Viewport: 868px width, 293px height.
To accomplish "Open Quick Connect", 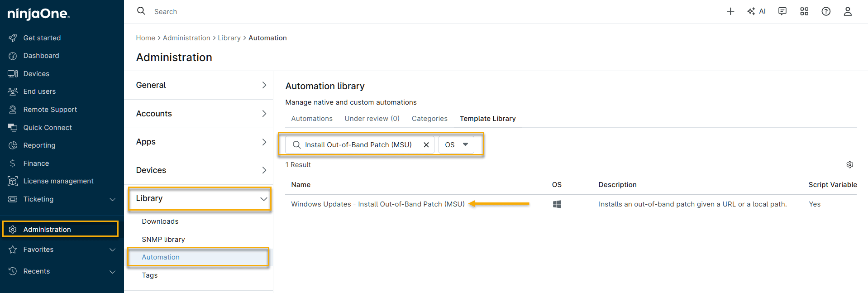I will tap(48, 128).
